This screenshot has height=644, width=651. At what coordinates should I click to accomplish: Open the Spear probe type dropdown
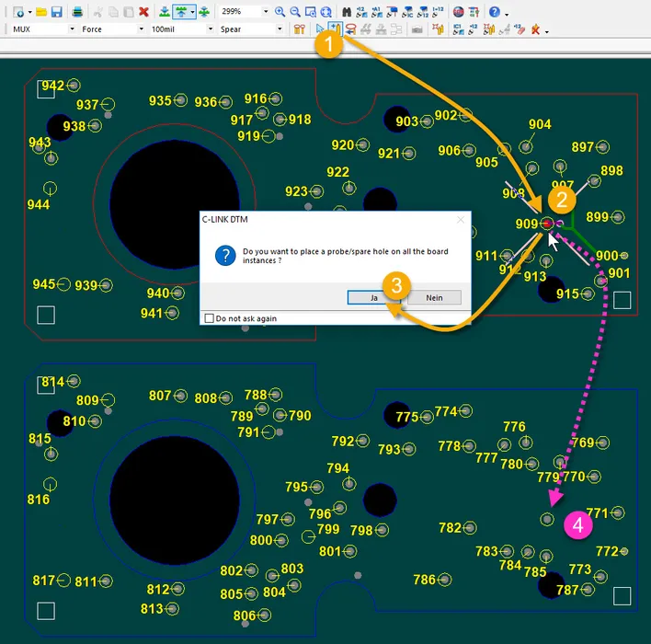click(280, 29)
